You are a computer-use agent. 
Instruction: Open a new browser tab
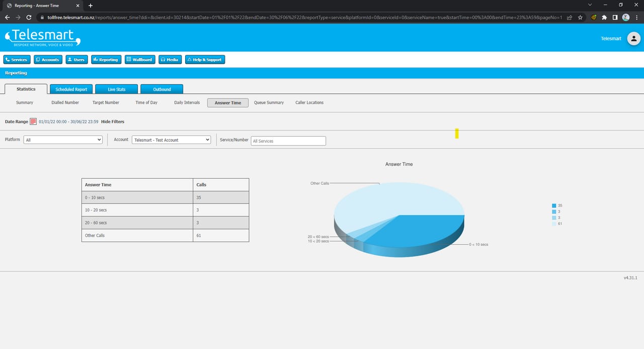tap(91, 6)
